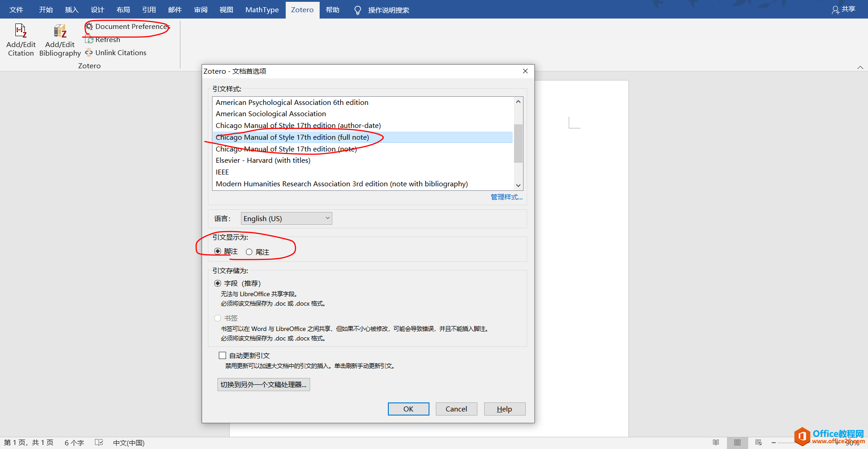
Task: Select American Sociological Association style
Action: point(363,114)
